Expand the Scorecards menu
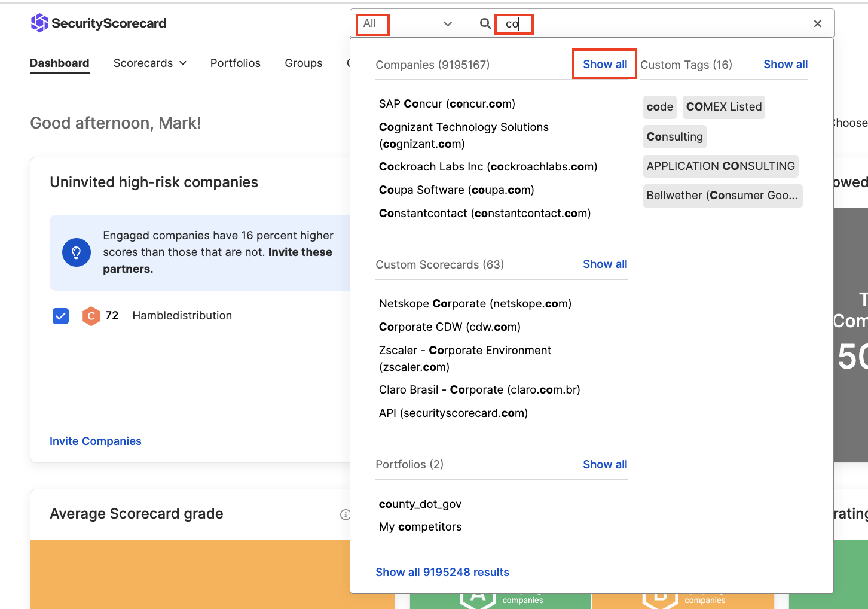This screenshot has height=609, width=868. pos(150,63)
